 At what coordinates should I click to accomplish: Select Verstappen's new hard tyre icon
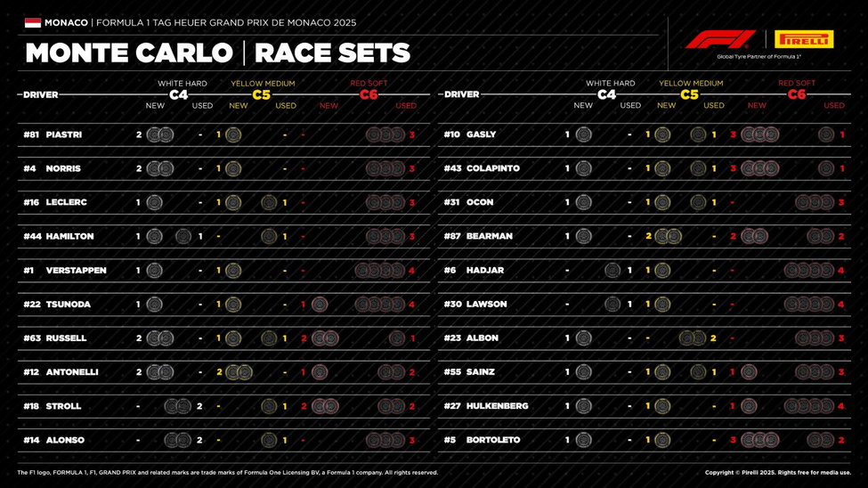tap(155, 270)
